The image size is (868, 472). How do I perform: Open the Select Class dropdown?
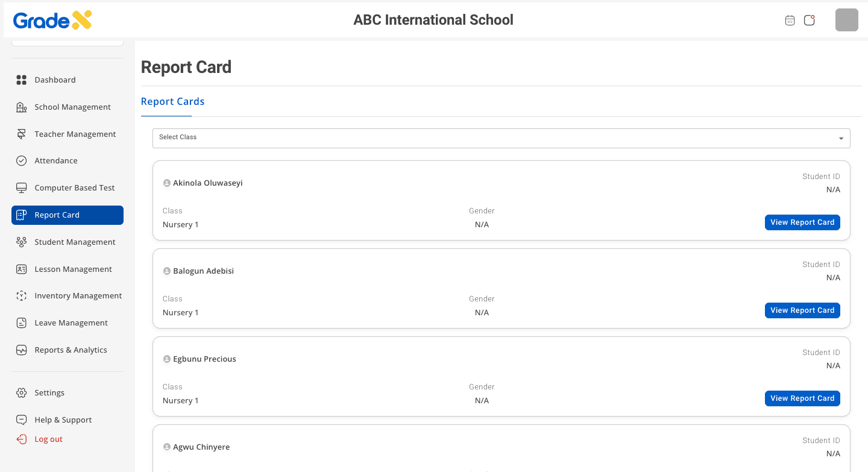[500, 138]
